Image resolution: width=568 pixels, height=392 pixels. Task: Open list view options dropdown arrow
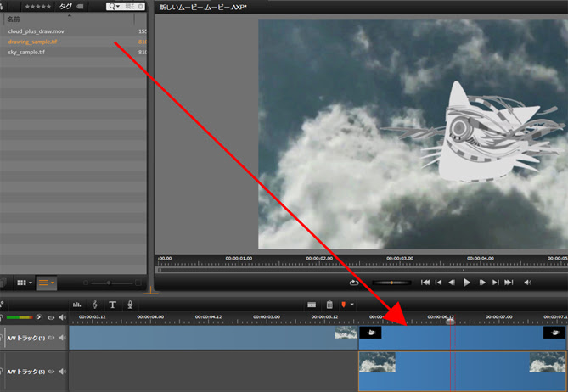tap(53, 283)
